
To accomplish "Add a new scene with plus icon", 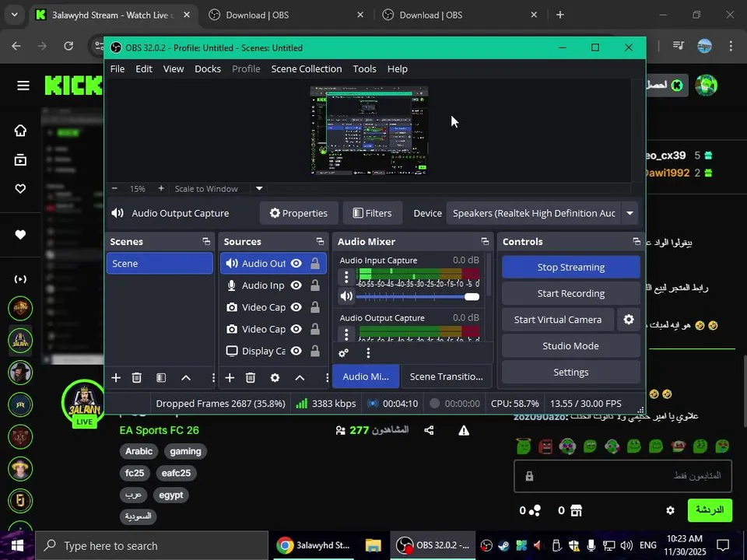I will point(116,378).
